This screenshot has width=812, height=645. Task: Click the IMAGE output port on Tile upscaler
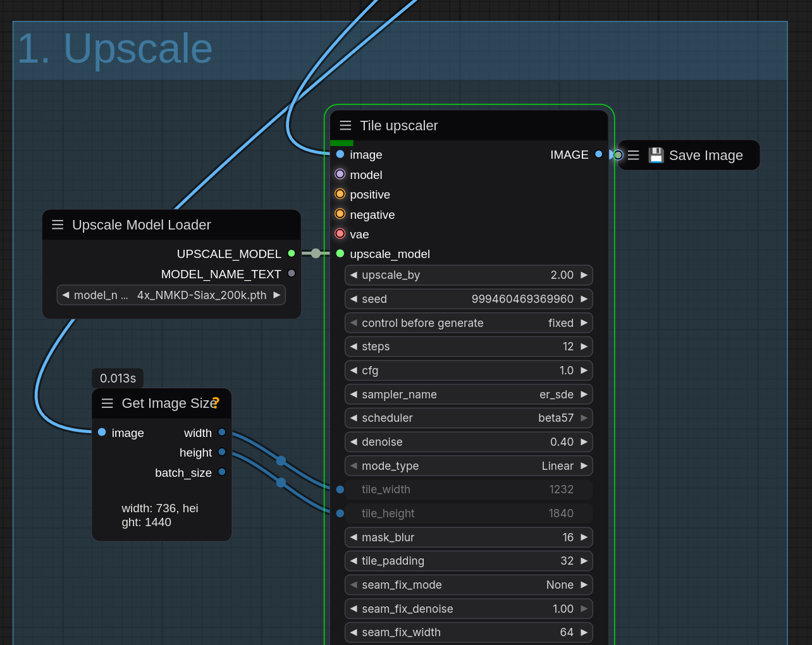pos(598,154)
